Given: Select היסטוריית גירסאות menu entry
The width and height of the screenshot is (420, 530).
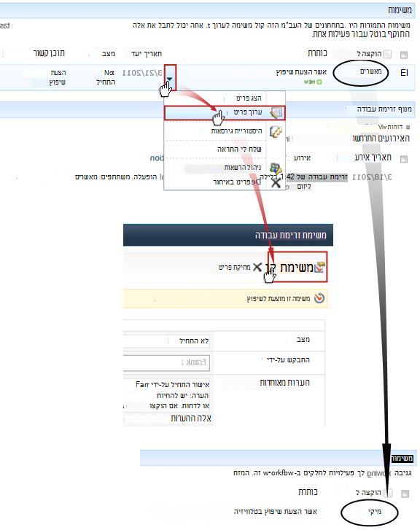Looking at the screenshot, I should (x=236, y=130).
